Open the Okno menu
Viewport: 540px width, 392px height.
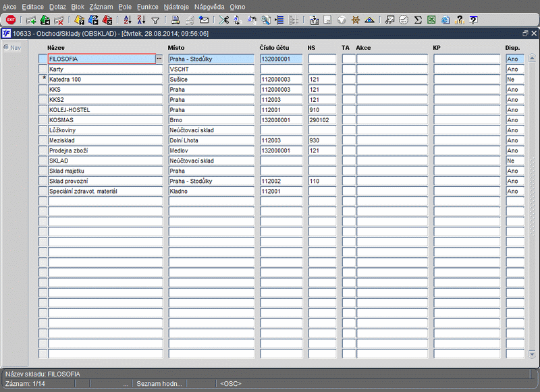(238, 7)
